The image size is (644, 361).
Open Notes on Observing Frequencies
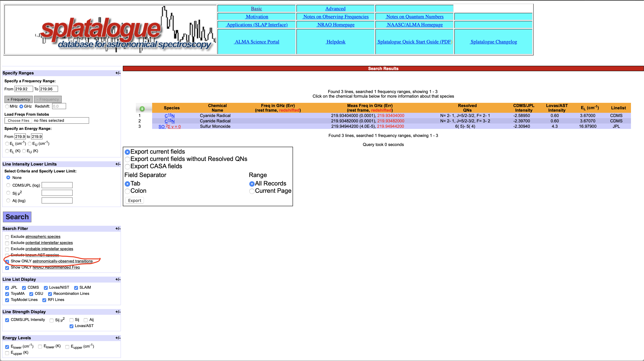click(336, 16)
